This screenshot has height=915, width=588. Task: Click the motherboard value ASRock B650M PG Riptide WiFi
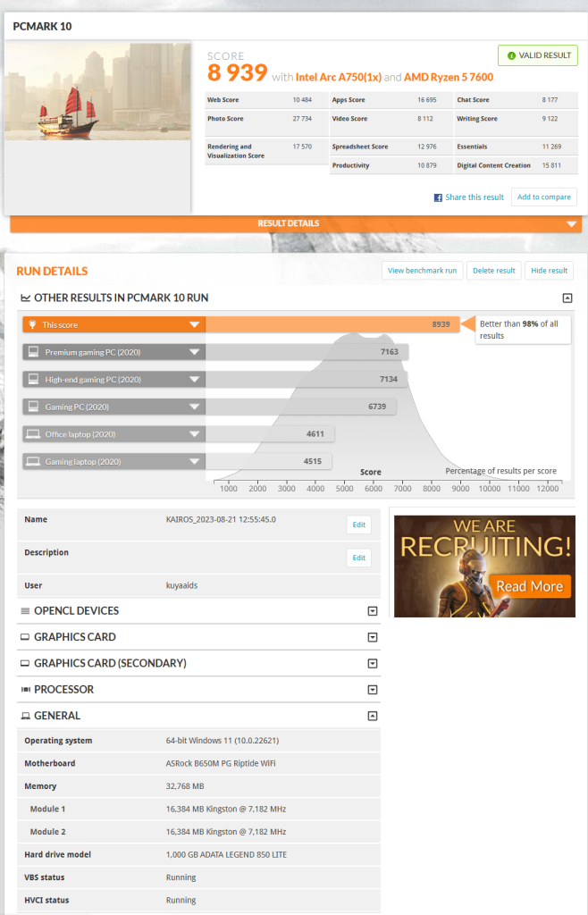coord(221,763)
